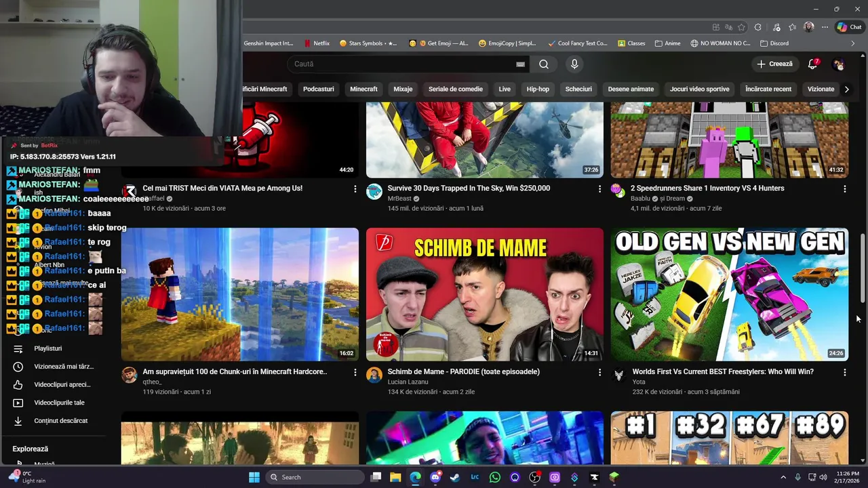Click the Creează button
The height and width of the screenshot is (488, 868).
774,64
